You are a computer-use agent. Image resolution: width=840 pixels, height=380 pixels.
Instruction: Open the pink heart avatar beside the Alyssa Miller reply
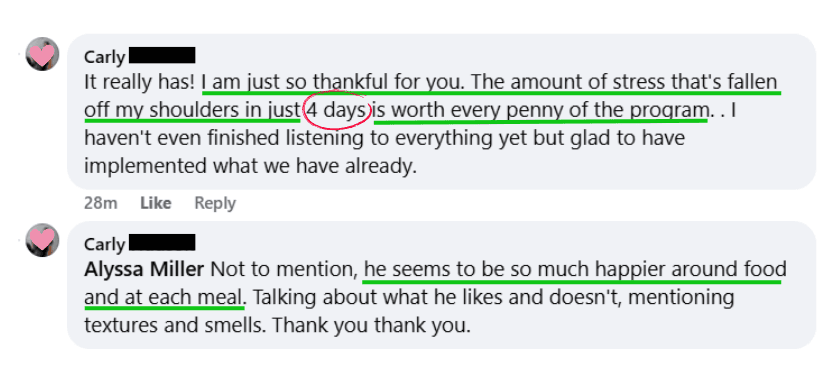coord(42,240)
